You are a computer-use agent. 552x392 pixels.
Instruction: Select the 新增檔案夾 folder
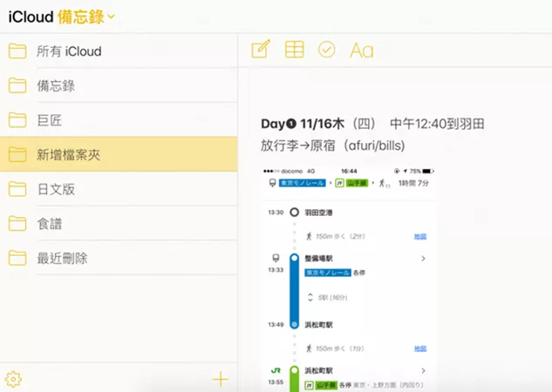[x=69, y=154]
